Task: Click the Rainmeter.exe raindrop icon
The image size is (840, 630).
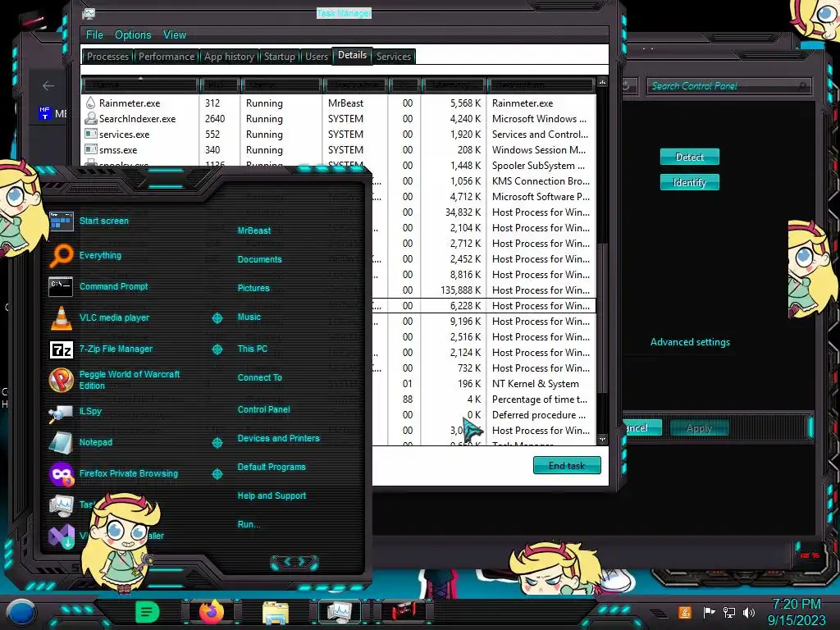Action: click(90, 103)
